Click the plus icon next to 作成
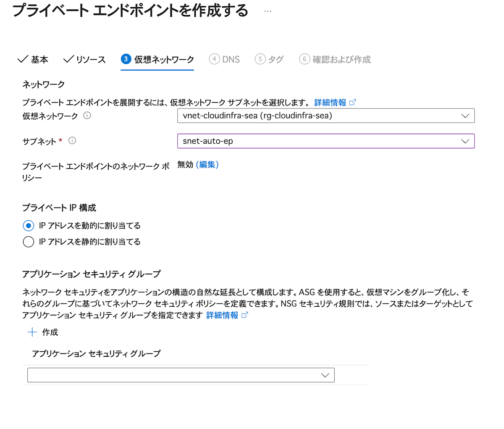The image size is (504, 429). click(x=32, y=332)
